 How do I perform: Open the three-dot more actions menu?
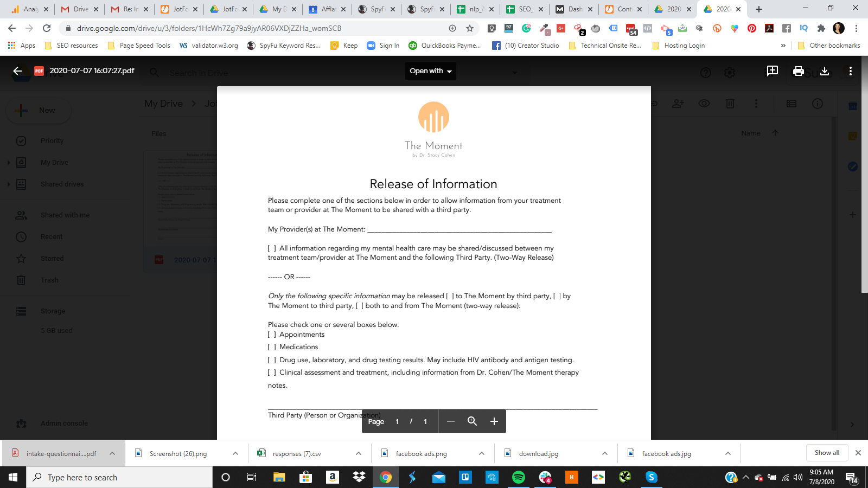[850, 71]
